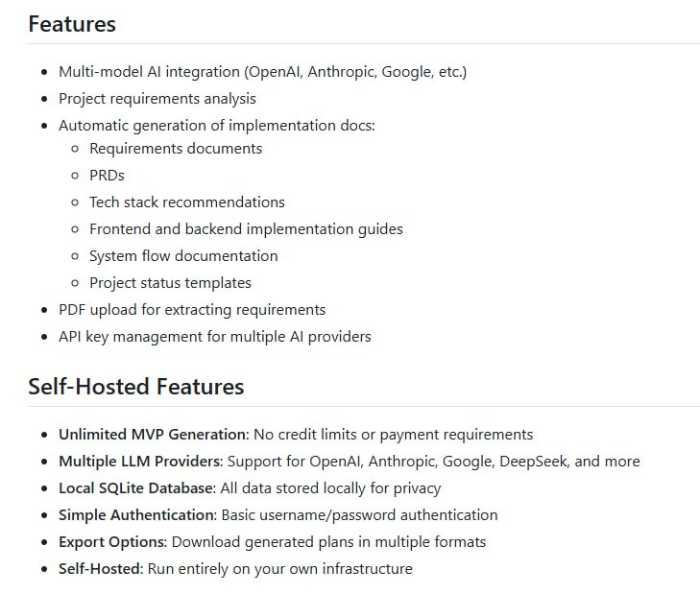Click the Features heading
Image resolution: width=700 pixels, height=594 pixels.
[72, 24]
